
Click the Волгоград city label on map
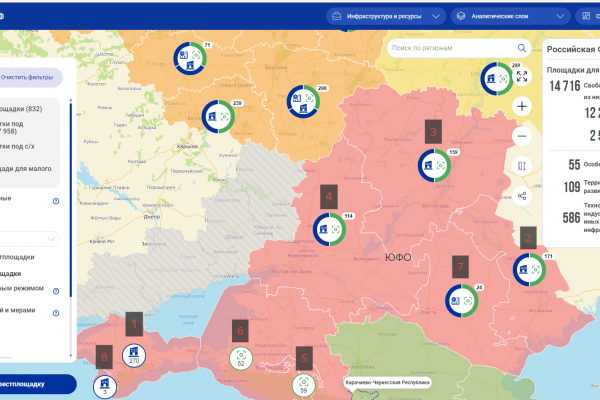click(435, 206)
